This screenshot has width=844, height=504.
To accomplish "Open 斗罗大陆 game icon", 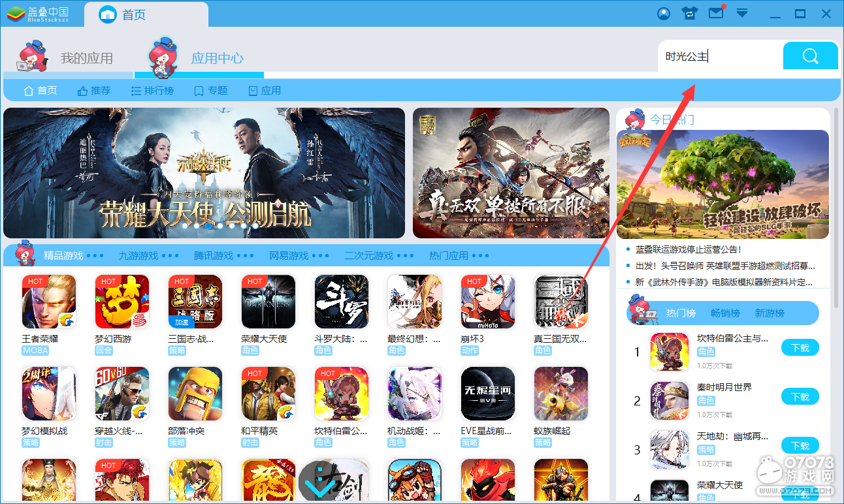I will (342, 301).
